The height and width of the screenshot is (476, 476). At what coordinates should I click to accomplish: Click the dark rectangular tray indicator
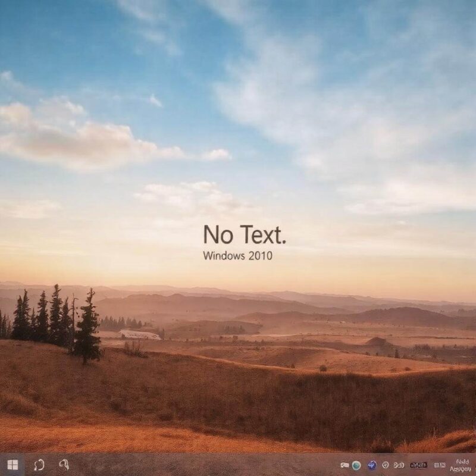[419, 465]
